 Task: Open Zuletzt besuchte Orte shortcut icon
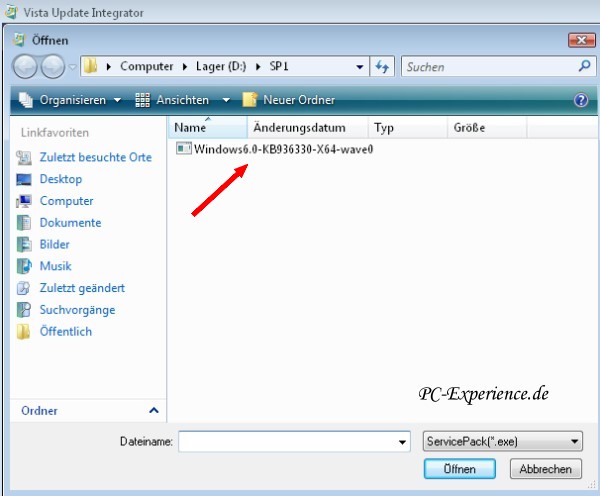point(24,157)
